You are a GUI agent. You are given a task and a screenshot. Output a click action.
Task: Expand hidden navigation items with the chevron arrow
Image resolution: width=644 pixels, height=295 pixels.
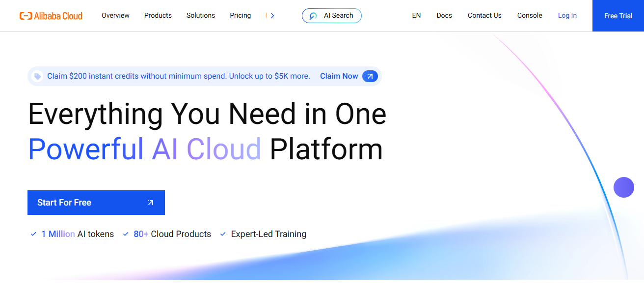[x=271, y=15]
